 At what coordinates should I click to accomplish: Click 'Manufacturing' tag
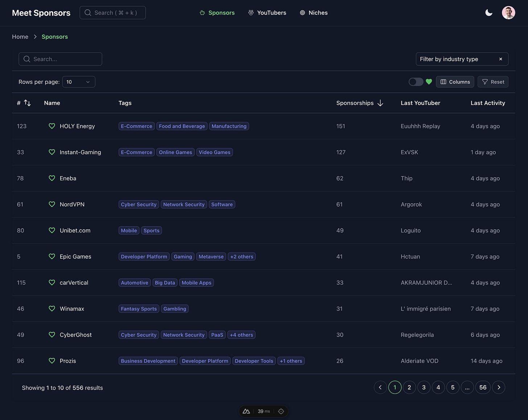[229, 126]
